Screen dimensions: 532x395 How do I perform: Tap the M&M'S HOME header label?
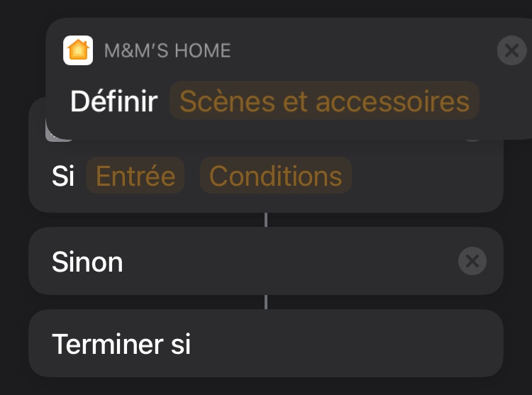pyautogui.click(x=167, y=51)
